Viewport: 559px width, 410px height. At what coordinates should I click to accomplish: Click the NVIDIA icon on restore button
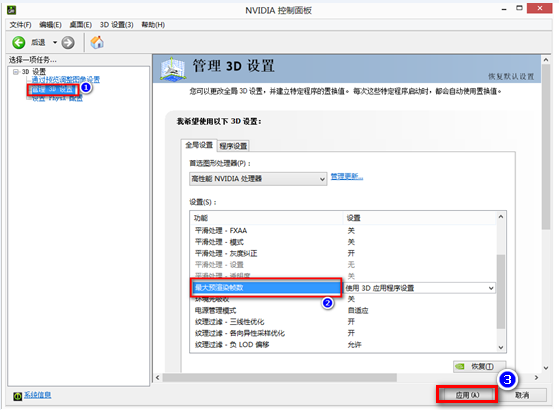point(460,367)
